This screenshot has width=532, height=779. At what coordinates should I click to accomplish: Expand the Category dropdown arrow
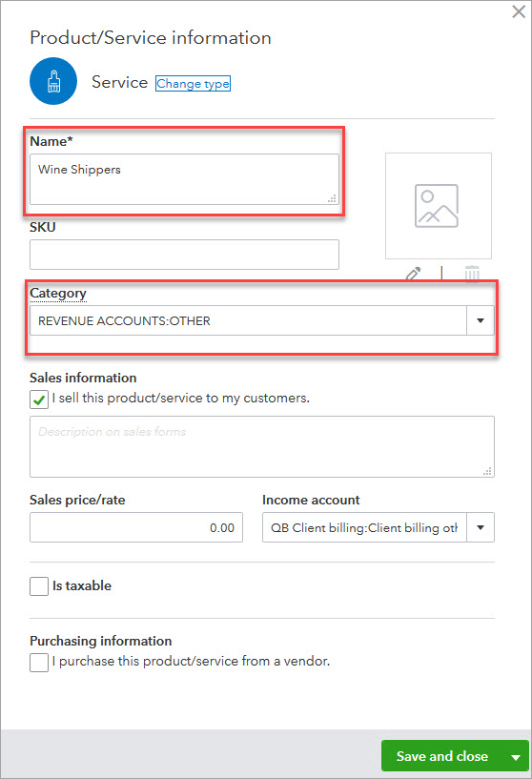(481, 320)
